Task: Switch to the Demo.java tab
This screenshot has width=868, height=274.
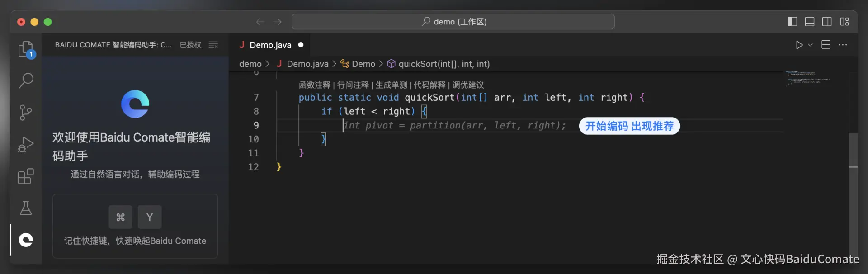Action: coord(270,45)
